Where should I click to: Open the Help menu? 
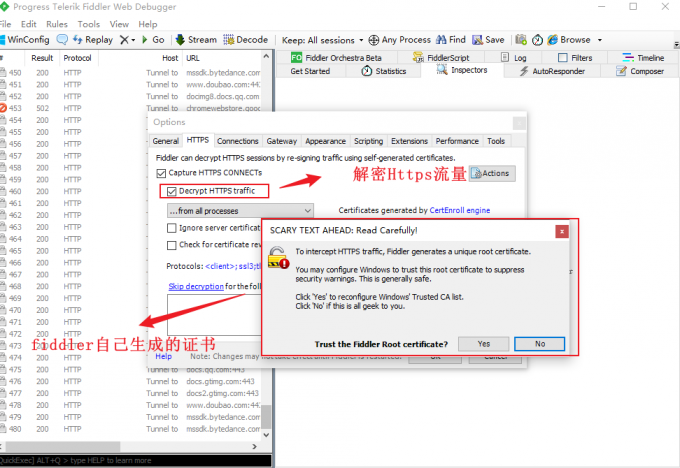(147, 24)
